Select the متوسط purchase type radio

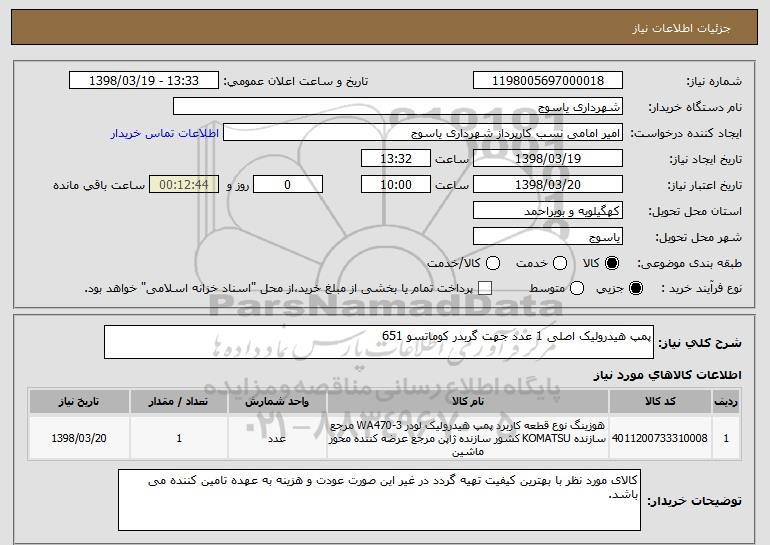[577, 288]
